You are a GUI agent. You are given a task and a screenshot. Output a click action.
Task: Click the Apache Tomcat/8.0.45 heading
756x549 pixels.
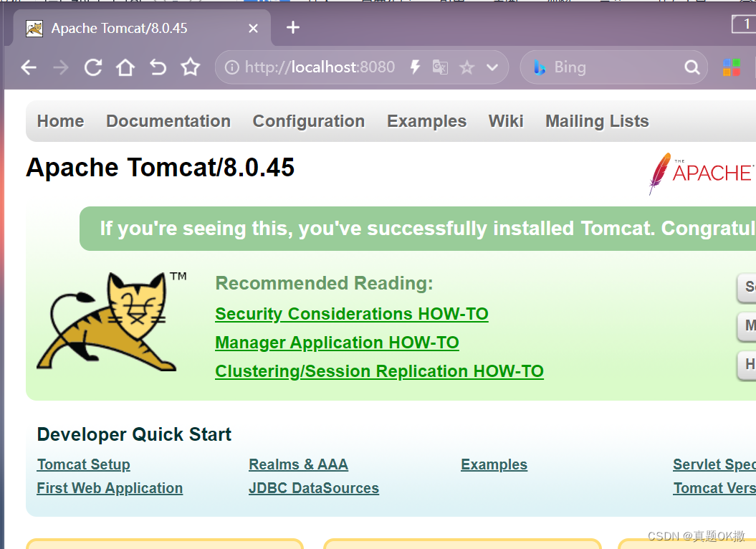(160, 168)
